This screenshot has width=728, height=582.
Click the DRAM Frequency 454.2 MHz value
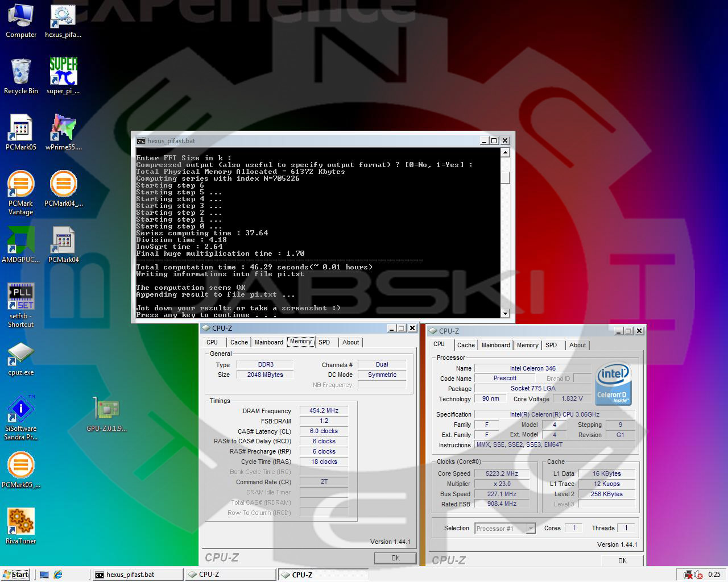click(x=324, y=410)
